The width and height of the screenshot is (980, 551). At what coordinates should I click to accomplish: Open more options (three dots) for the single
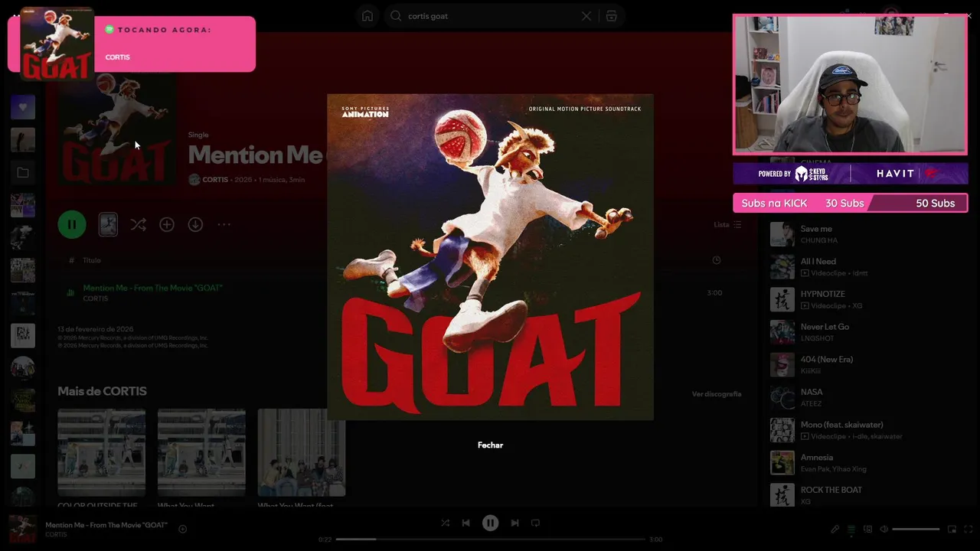pyautogui.click(x=224, y=224)
